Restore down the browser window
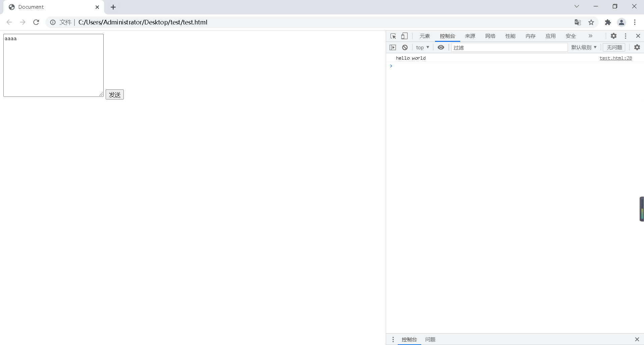This screenshot has height=345, width=644. click(x=615, y=6)
